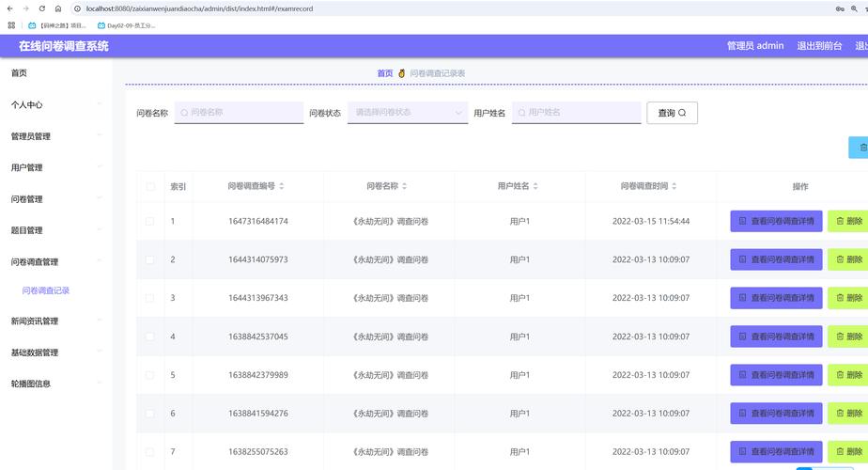Viewport: 868px width, 470px height.
Task: View survey details for row 2
Action: 776,259
